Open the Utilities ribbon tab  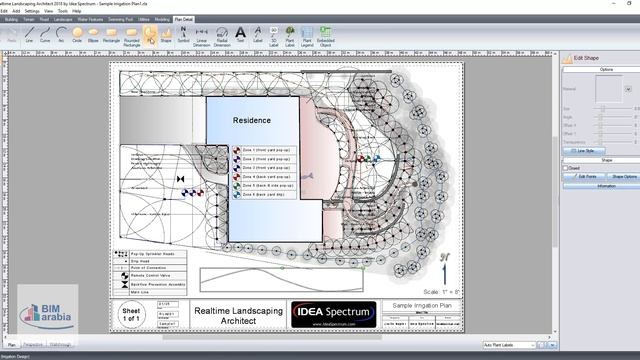144,19
